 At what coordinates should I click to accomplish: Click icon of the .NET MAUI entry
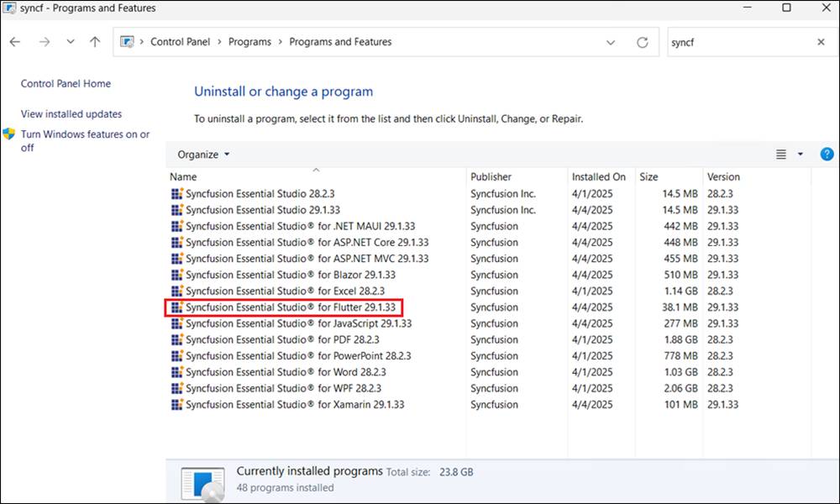(176, 226)
